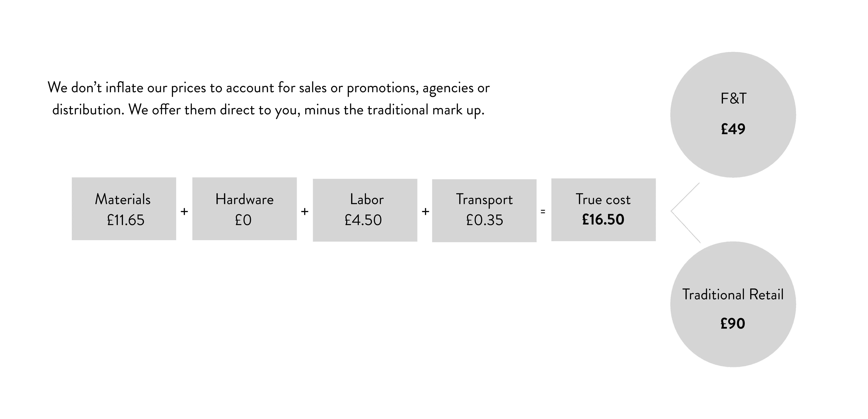
Task: Click the 'We don't inflate our prices' line
Action: 269,88
